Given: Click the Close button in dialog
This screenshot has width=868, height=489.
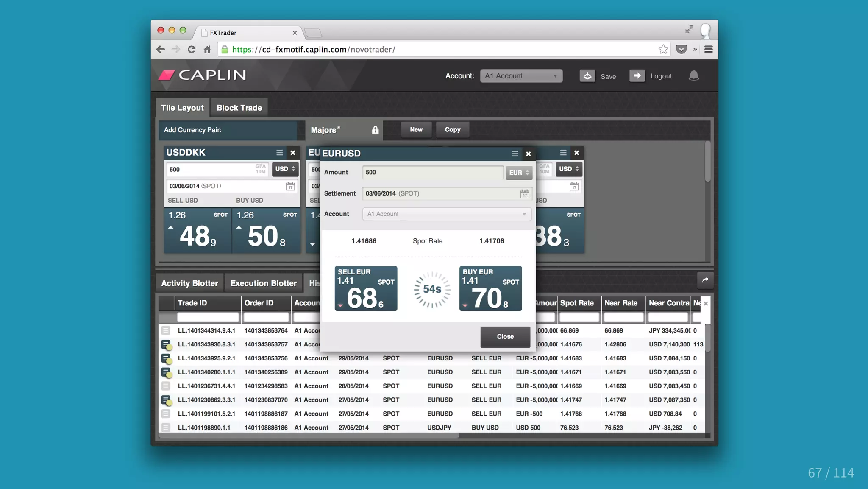Looking at the screenshot, I should click(x=505, y=337).
